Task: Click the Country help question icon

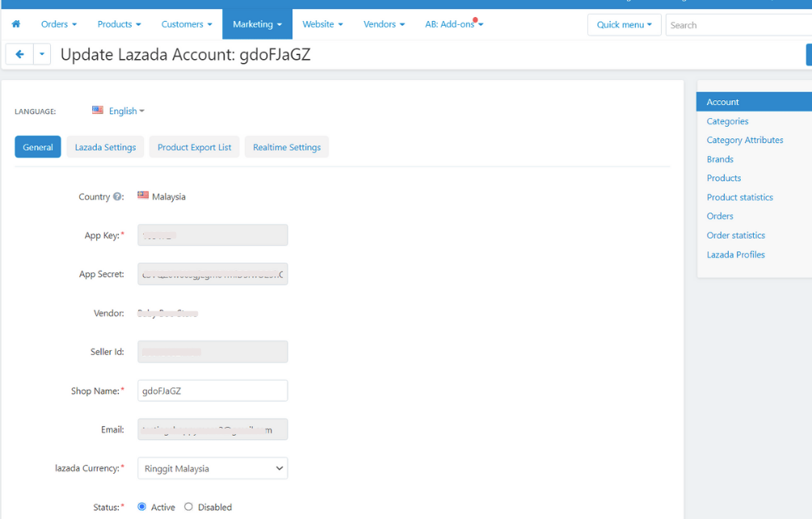Action: click(117, 196)
